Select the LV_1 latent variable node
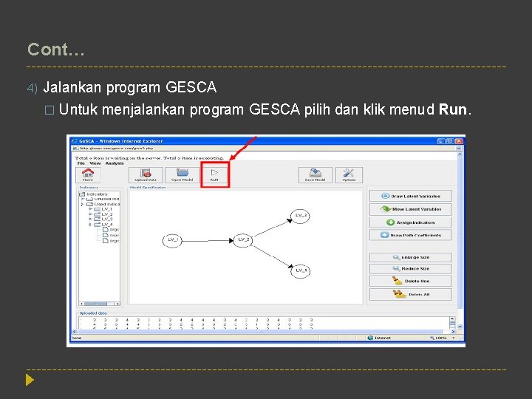Screen dimensions: 532x399 [172, 241]
